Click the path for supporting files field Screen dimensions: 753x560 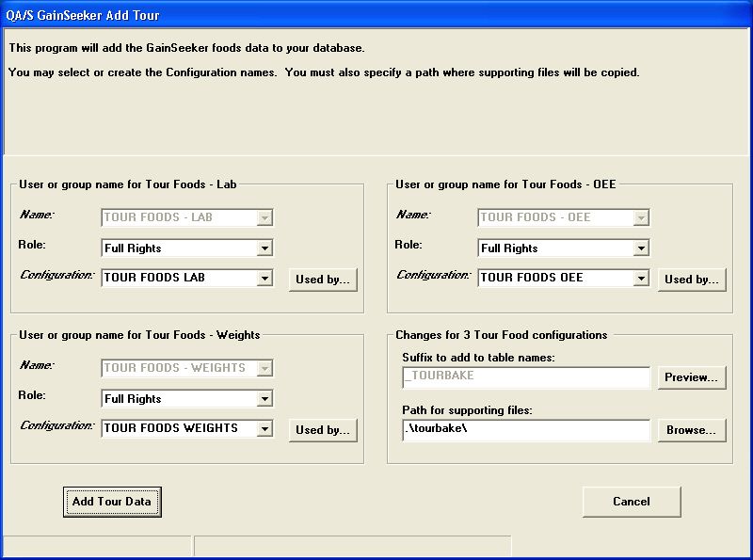point(525,430)
